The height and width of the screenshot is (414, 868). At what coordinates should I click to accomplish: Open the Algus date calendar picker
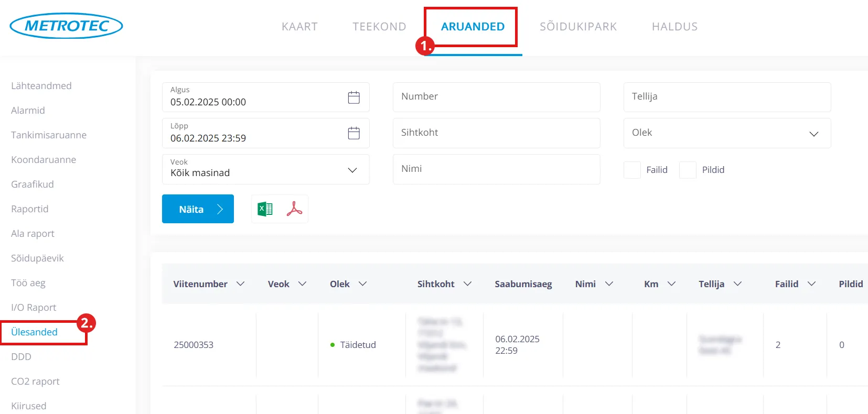click(353, 97)
